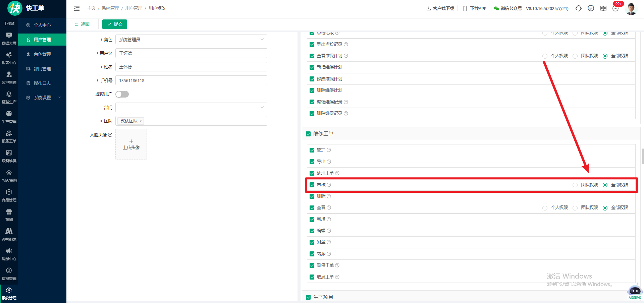Click the 返回 back link
644x303 pixels.
[x=82, y=24]
